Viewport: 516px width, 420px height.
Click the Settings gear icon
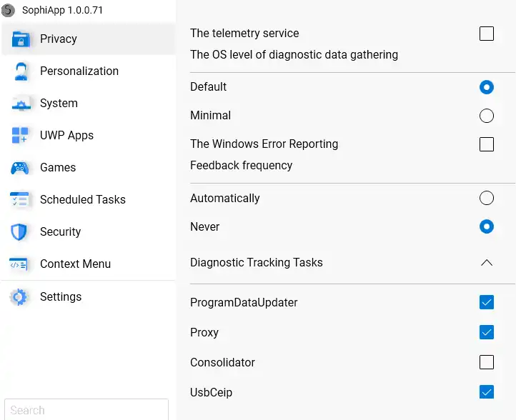(x=20, y=297)
